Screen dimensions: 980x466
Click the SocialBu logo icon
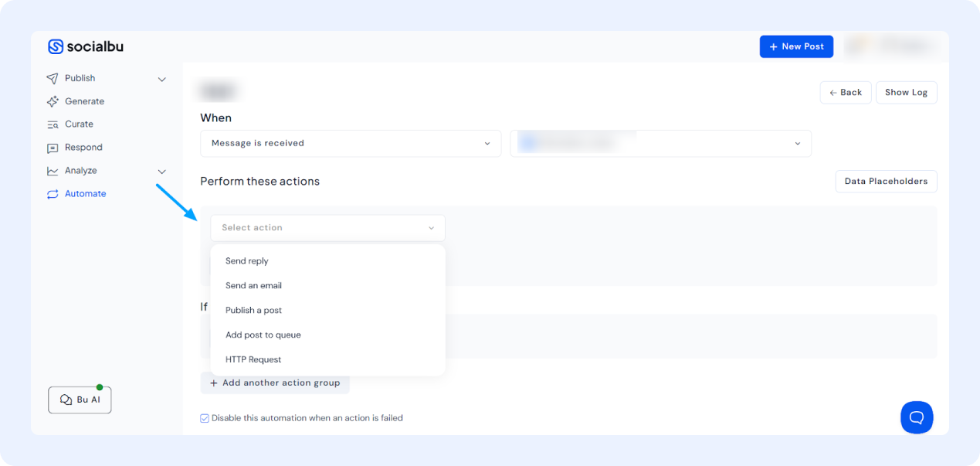point(56,47)
